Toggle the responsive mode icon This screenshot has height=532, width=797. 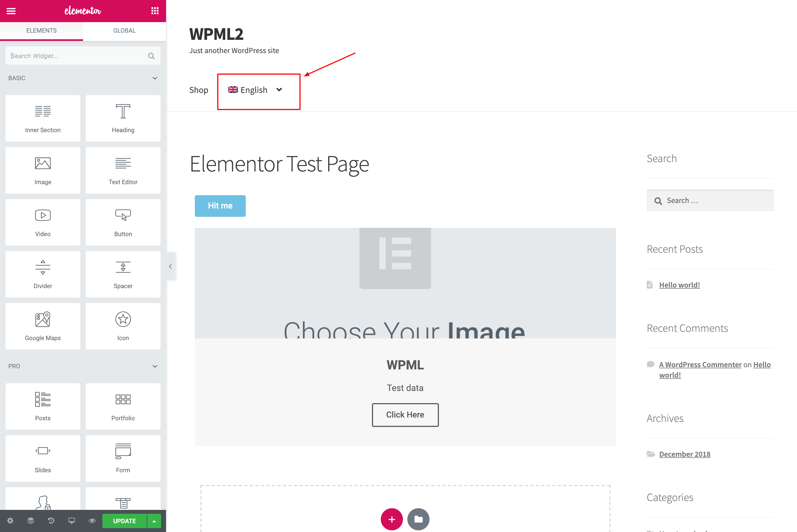[x=71, y=521]
